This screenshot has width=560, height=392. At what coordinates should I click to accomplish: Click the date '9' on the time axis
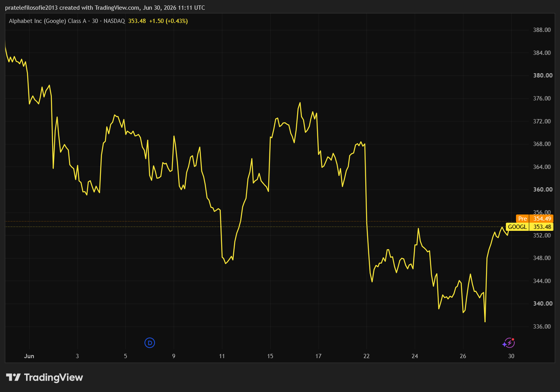[x=174, y=356]
